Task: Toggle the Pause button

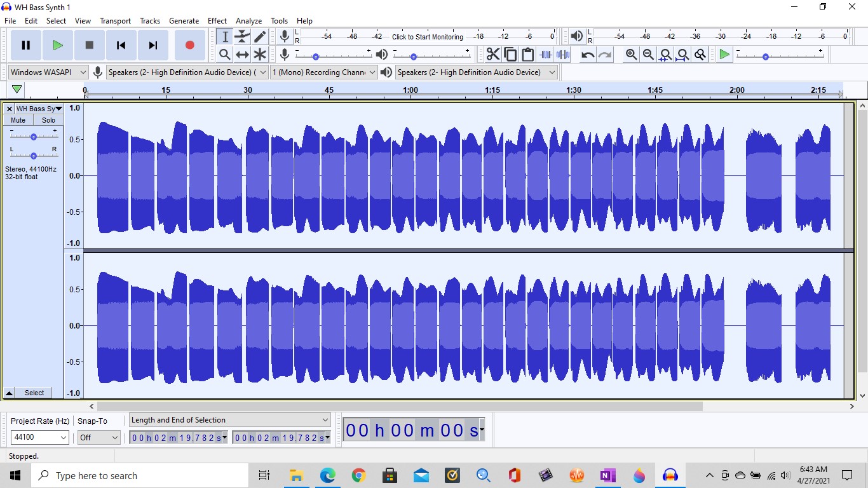Action: point(26,45)
